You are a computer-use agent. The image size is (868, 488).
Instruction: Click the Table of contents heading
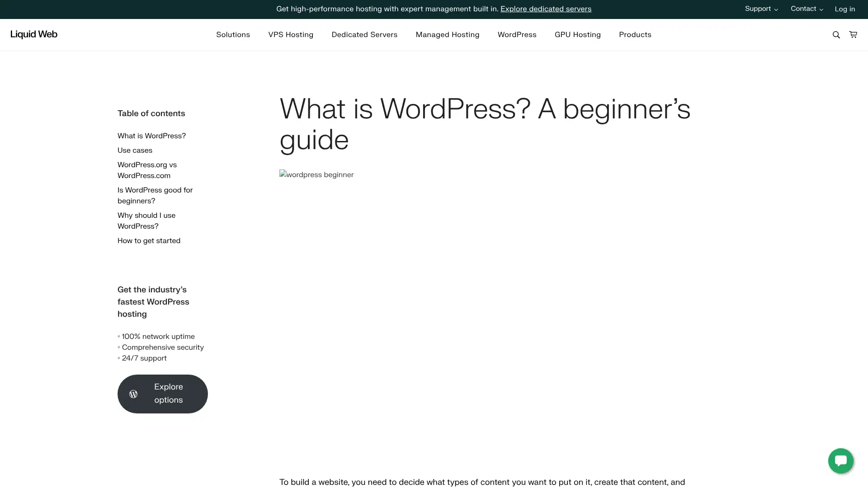(x=151, y=113)
